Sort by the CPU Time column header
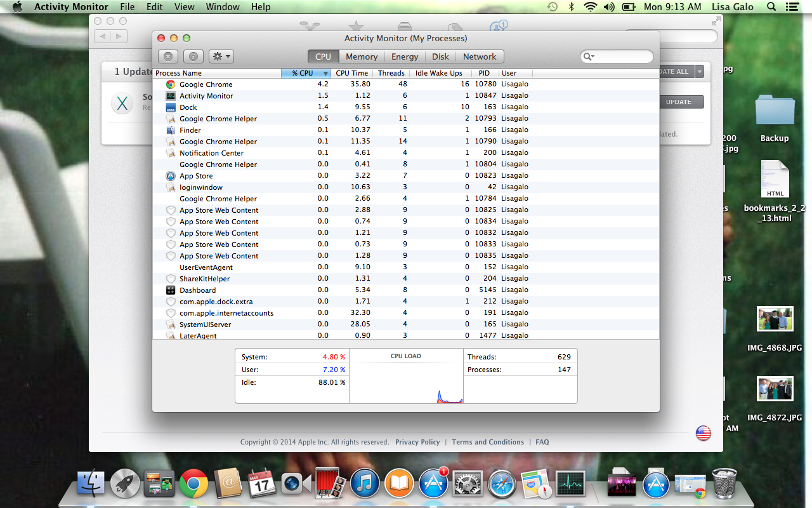The width and height of the screenshot is (812, 508). tap(351, 73)
